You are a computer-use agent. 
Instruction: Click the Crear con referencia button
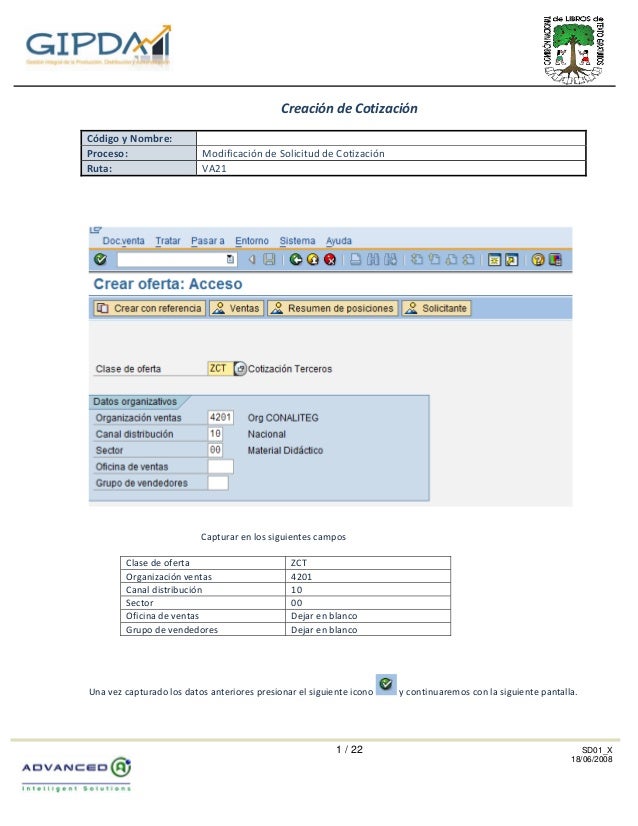point(149,308)
